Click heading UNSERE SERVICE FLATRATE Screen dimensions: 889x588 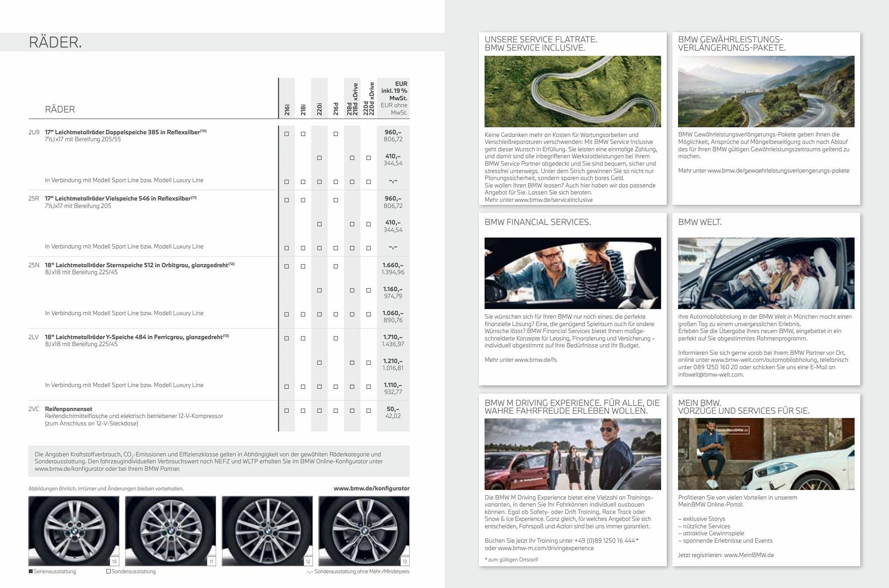tap(541, 39)
